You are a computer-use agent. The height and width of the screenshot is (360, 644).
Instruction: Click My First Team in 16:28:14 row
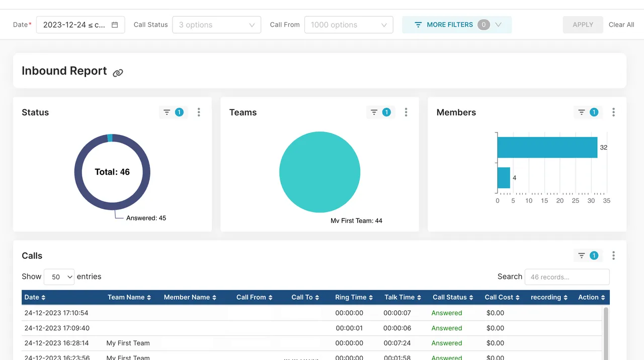128,343
